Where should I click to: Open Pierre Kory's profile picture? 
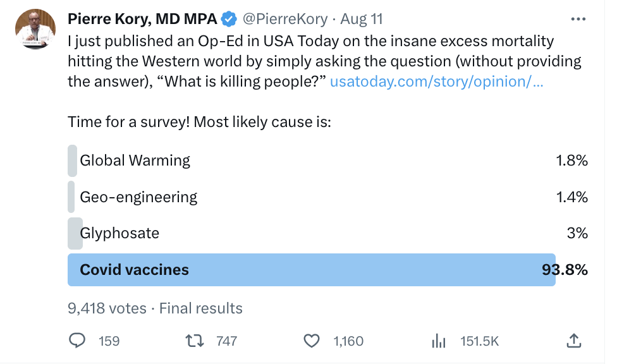[35, 29]
